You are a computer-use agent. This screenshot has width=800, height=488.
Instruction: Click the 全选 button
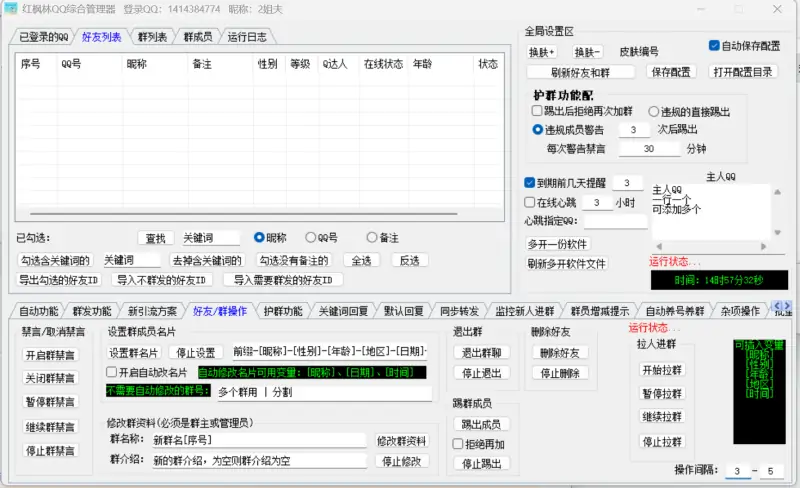point(361,260)
